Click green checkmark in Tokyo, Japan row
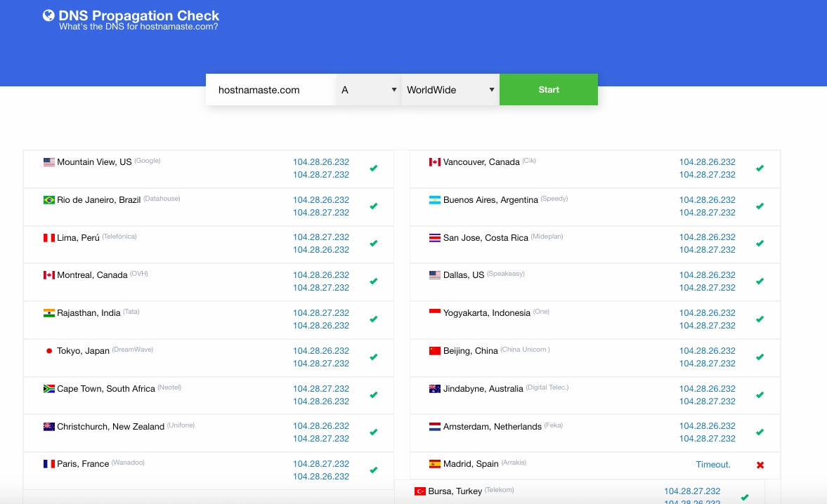 click(x=373, y=357)
